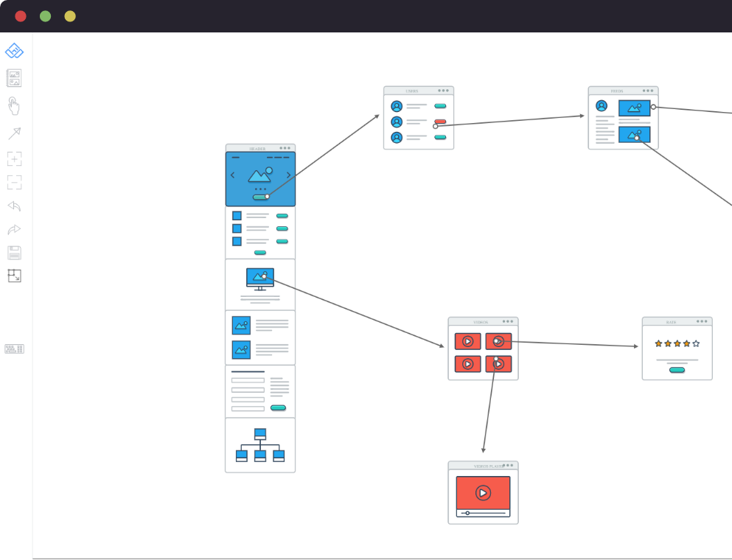Click the zoom in frame icon
Viewport: 732px width, 560px height.
tap(15, 158)
